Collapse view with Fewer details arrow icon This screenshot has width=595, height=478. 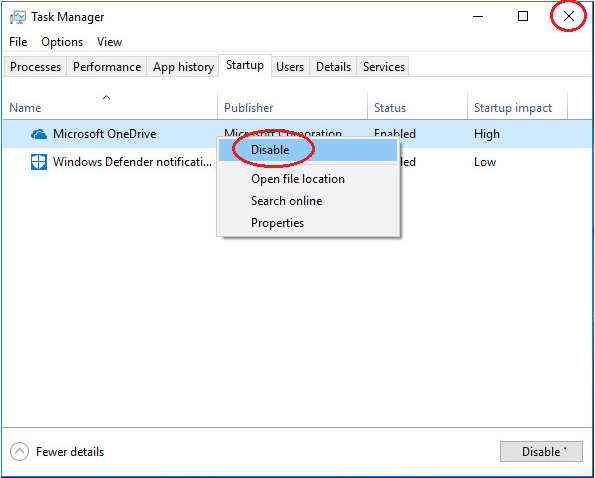tap(19, 451)
